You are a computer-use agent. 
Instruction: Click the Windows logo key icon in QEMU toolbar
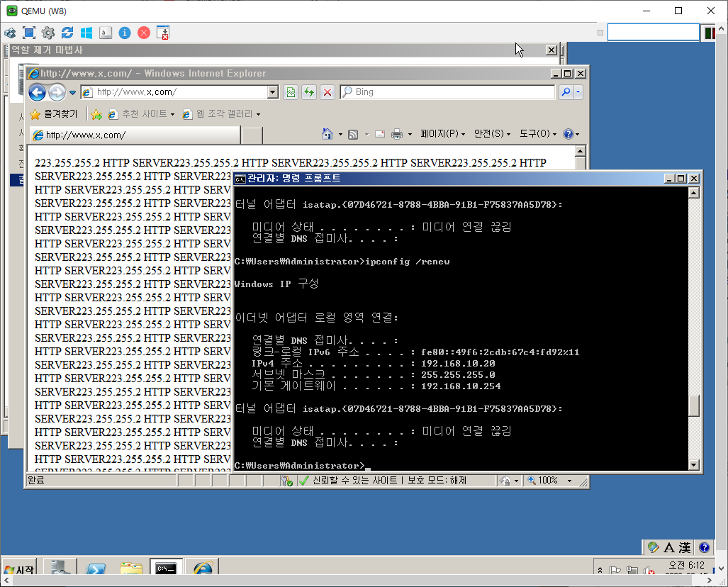(x=86, y=33)
